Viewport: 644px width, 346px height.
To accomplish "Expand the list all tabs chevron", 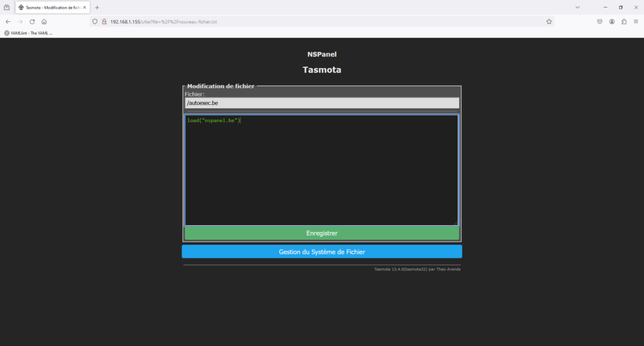I will [577, 8].
